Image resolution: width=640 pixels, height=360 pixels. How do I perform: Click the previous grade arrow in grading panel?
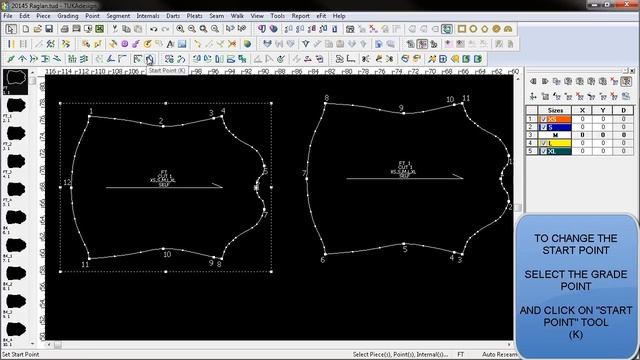pyautogui.click(x=533, y=82)
